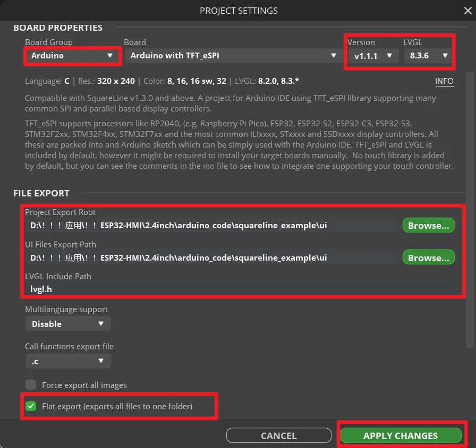
Task: Click the APPLY CHANGES button
Action: click(401, 436)
